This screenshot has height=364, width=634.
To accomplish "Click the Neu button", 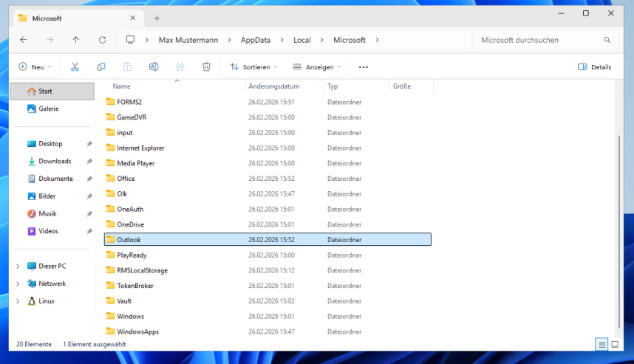I will pyautogui.click(x=35, y=66).
